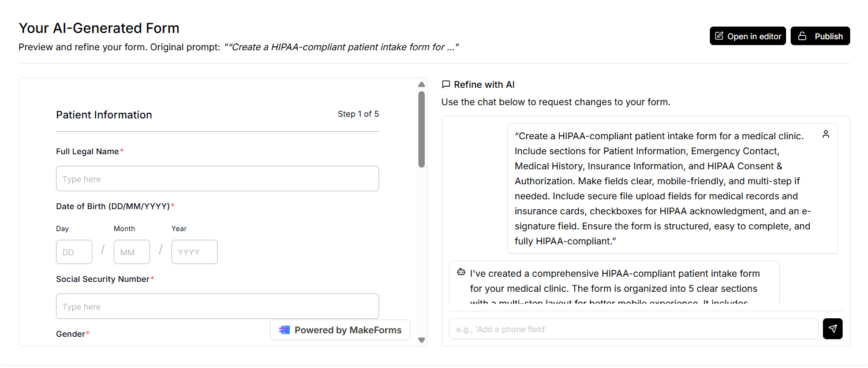Click the MakeForms logo icon
This screenshot has height=368, width=868.
pyautogui.click(x=285, y=330)
